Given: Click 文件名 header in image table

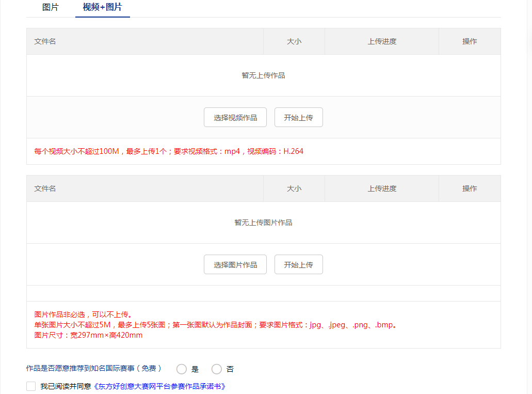Looking at the screenshot, I should click(45, 188).
